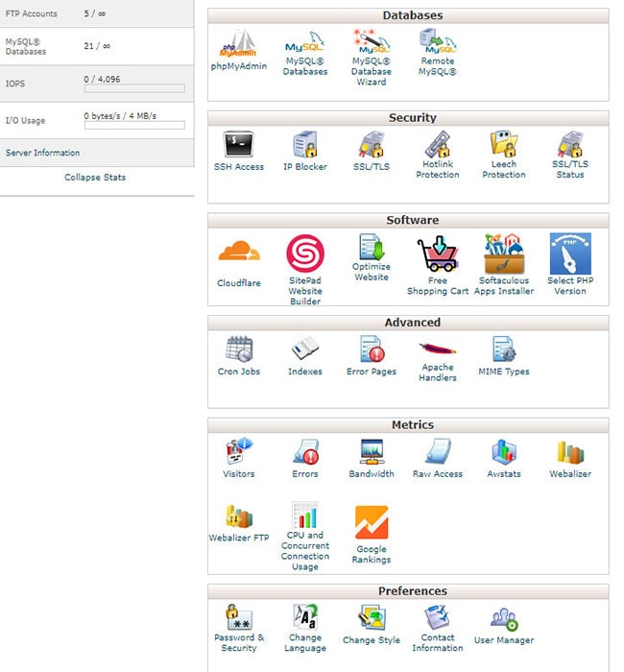
Task: Open Free Shopping Cart
Action: [x=438, y=266]
